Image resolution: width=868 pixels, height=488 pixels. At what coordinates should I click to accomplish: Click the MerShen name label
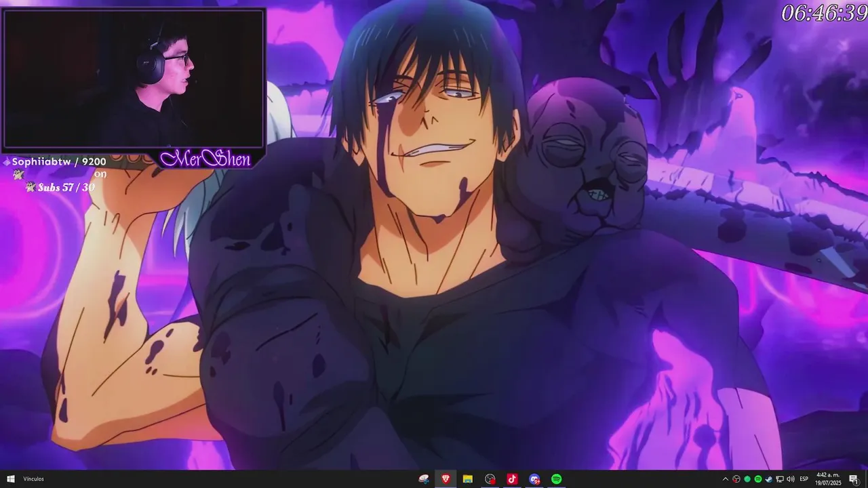tap(205, 159)
